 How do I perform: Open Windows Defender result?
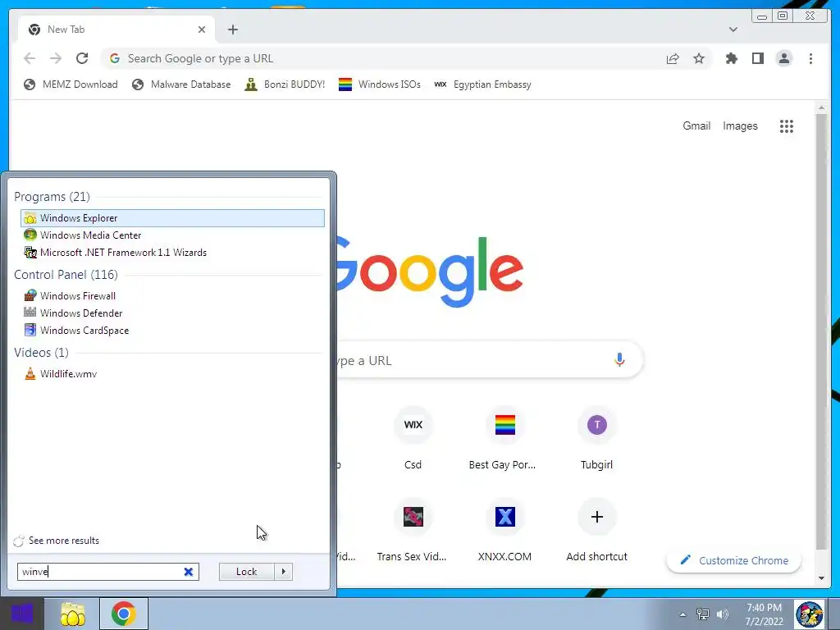pyautogui.click(x=172, y=313)
